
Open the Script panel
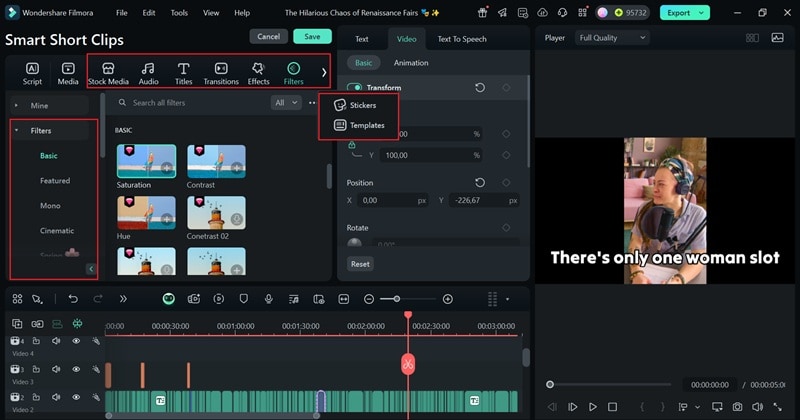(x=32, y=73)
